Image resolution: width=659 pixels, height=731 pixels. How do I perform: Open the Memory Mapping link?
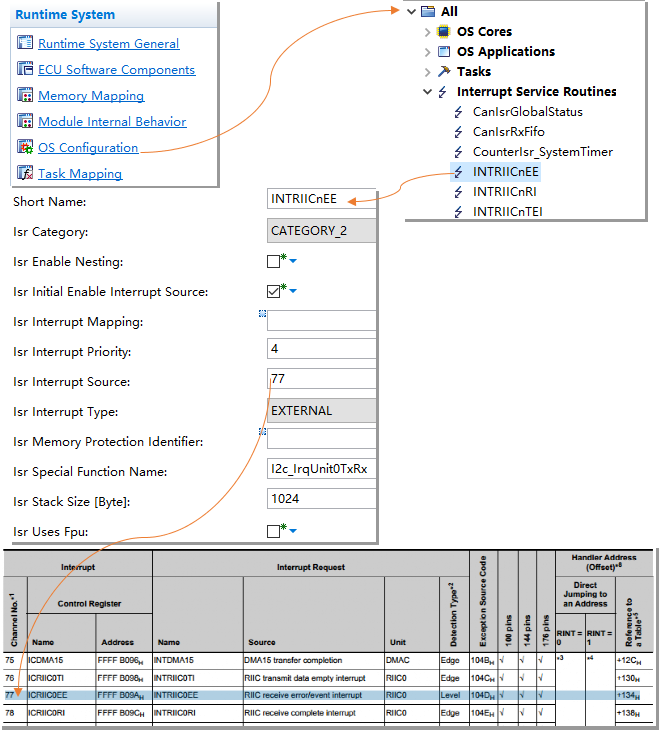(x=91, y=96)
